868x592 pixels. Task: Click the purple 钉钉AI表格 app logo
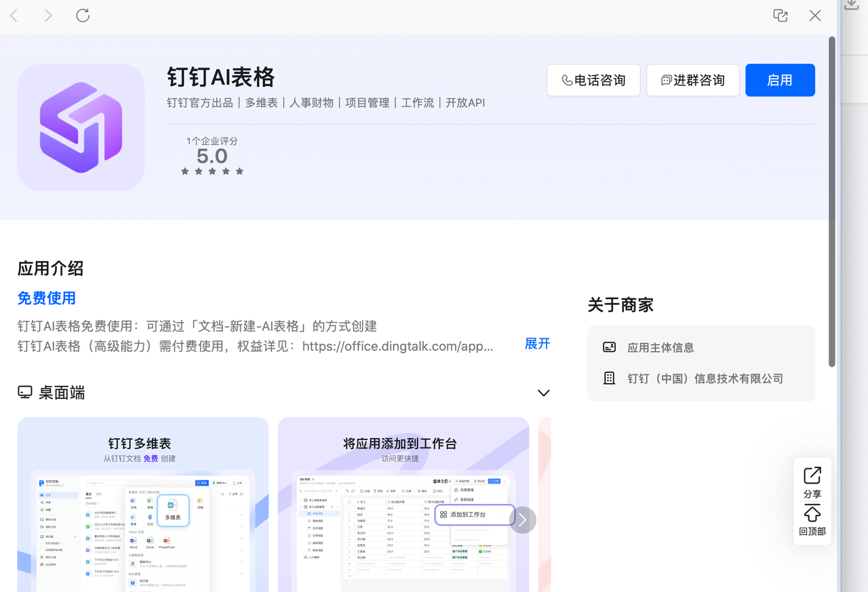81,127
